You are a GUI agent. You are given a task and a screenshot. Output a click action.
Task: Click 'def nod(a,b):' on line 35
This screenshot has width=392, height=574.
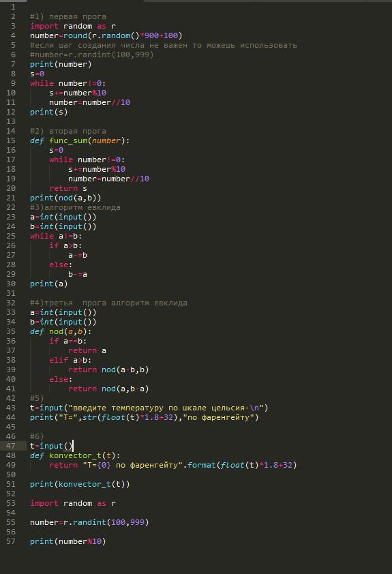(x=61, y=332)
